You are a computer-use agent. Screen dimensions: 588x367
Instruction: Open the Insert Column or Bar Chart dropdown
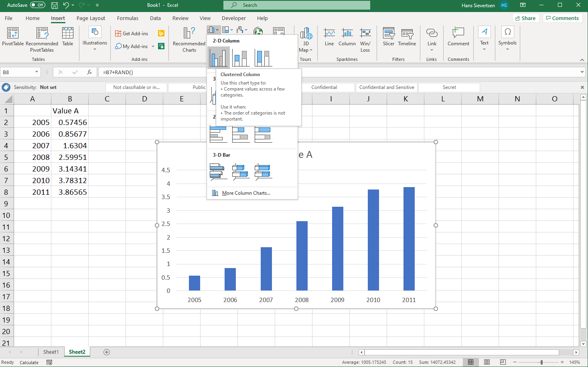213,30
